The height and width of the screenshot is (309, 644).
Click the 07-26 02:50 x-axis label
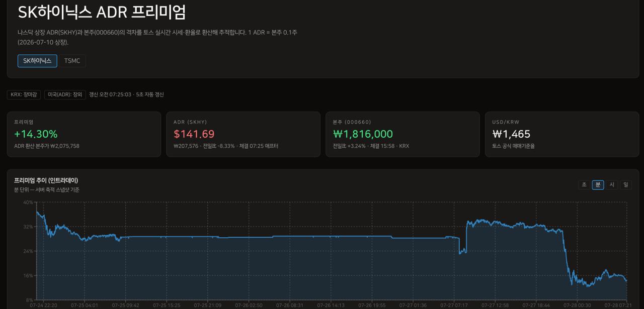click(x=249, y=305)
